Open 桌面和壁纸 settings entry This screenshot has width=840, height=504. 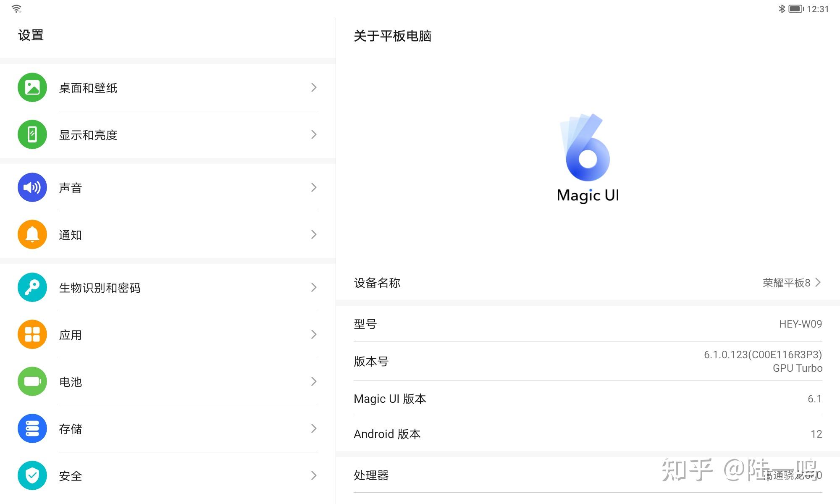click(168, 87)
